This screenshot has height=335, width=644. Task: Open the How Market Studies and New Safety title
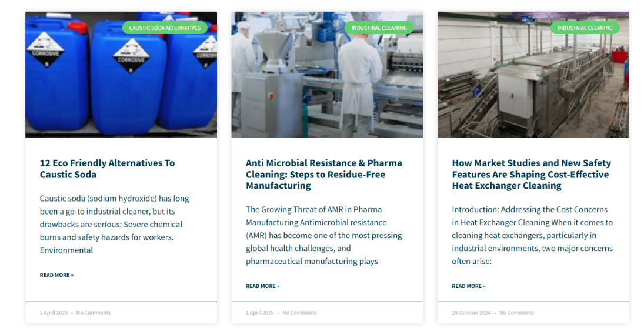(532, 174)
